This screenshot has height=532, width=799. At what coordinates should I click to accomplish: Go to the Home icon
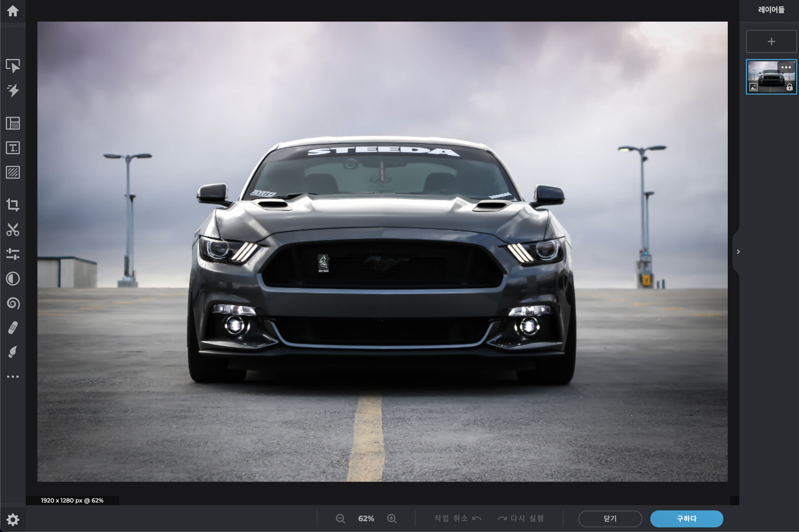(x=13, y=11)
